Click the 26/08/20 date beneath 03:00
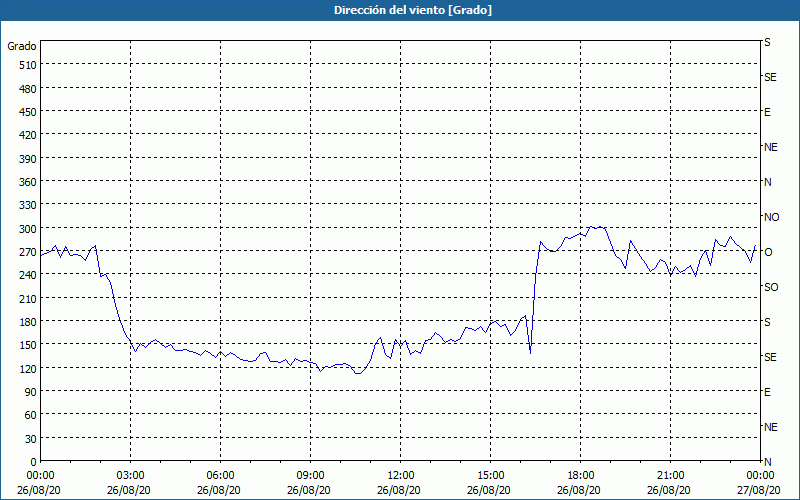The image size is (800, 500). pos(129,491)
